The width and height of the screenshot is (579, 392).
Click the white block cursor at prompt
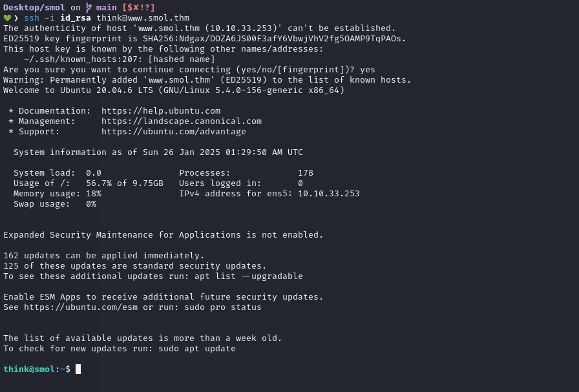(x=78, y=369)
